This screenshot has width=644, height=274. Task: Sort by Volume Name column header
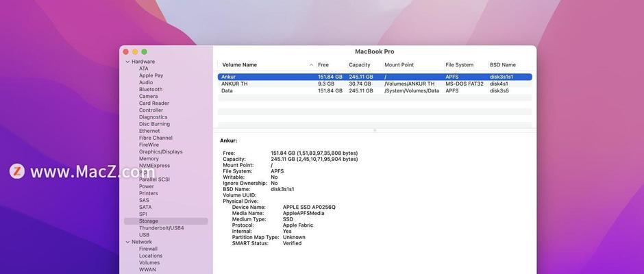[x=240, y=65]
